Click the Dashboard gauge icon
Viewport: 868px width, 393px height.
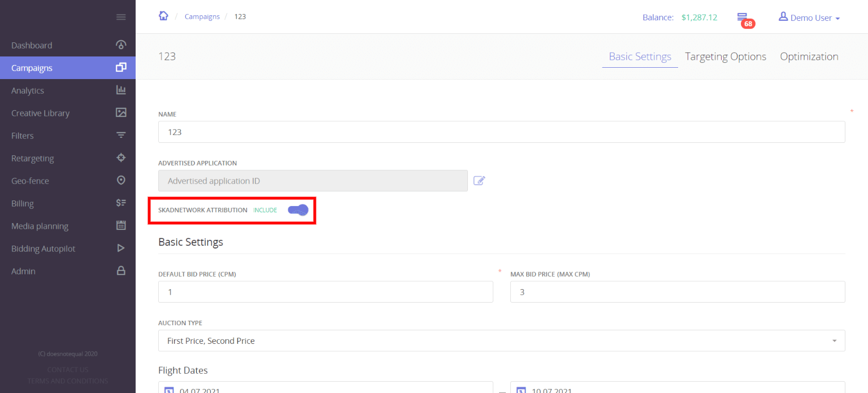121,45
